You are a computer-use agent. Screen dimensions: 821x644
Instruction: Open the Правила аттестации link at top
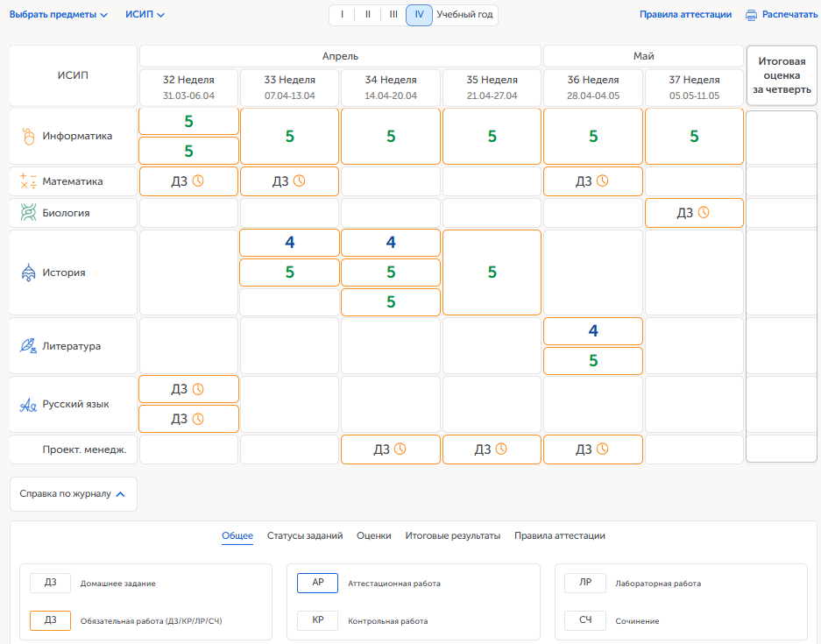(x=685, y=15)
